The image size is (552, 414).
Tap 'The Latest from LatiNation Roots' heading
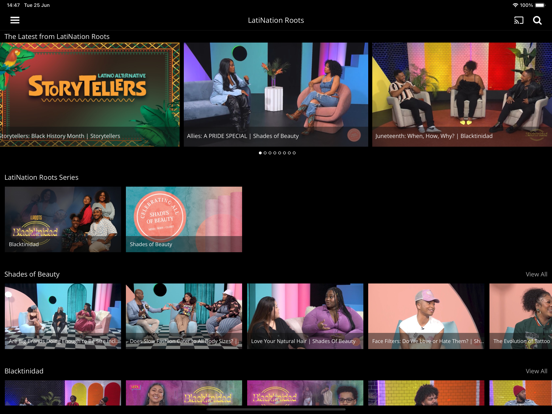pyautogui.click(x=57, y=37)
